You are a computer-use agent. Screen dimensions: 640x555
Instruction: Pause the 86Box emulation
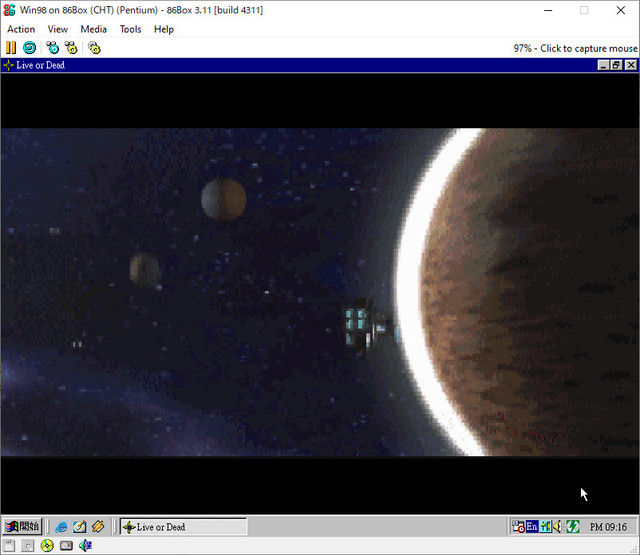[11, 48]
